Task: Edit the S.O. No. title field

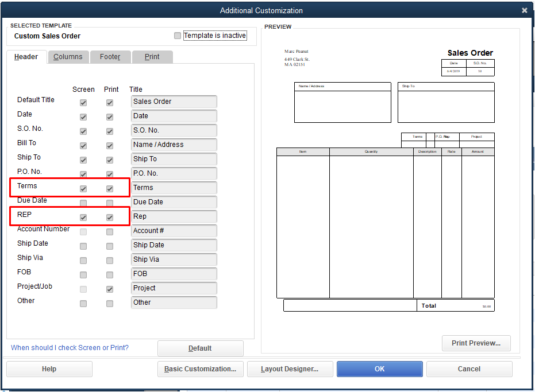Action: point(174,130)
